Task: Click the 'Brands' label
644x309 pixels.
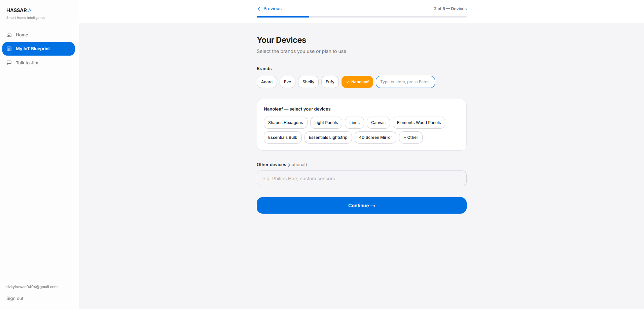Action: point(264,69)
